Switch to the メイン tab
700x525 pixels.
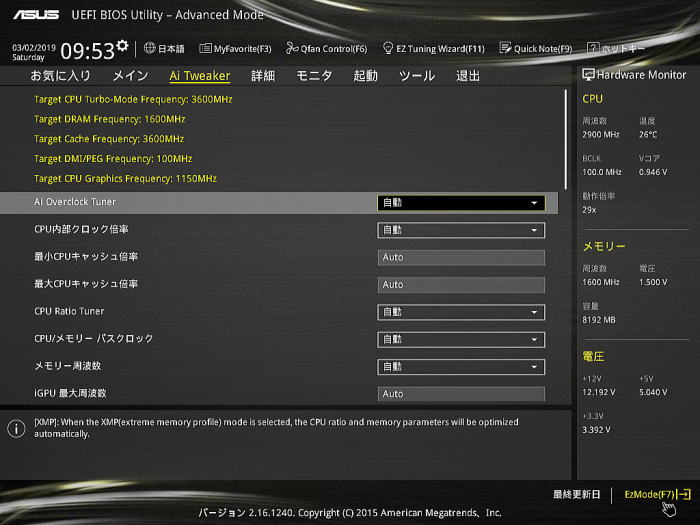130,75
